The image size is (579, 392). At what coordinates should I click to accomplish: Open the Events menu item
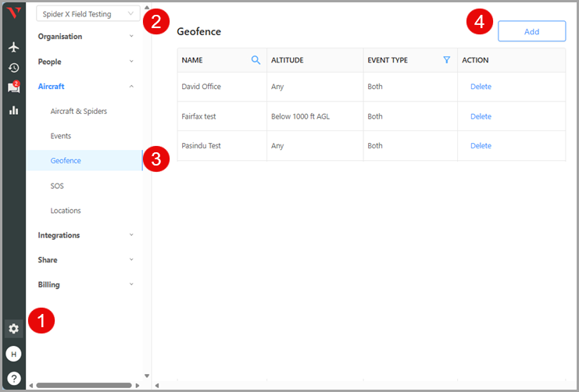61,136
